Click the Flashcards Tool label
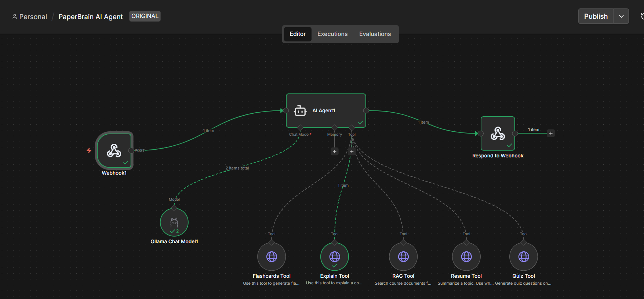Screen dimensions: 644x299 [x=272, y=276]
